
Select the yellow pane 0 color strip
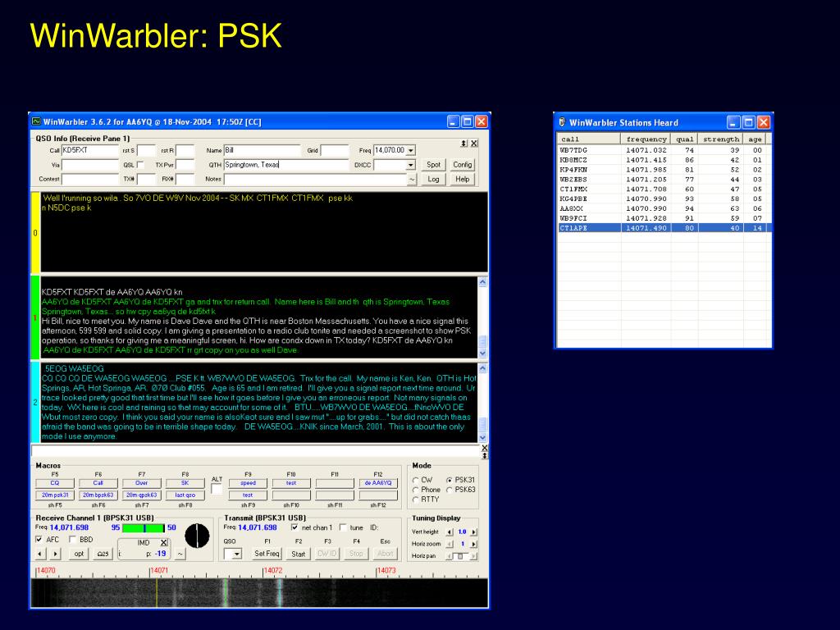[35, 232]
